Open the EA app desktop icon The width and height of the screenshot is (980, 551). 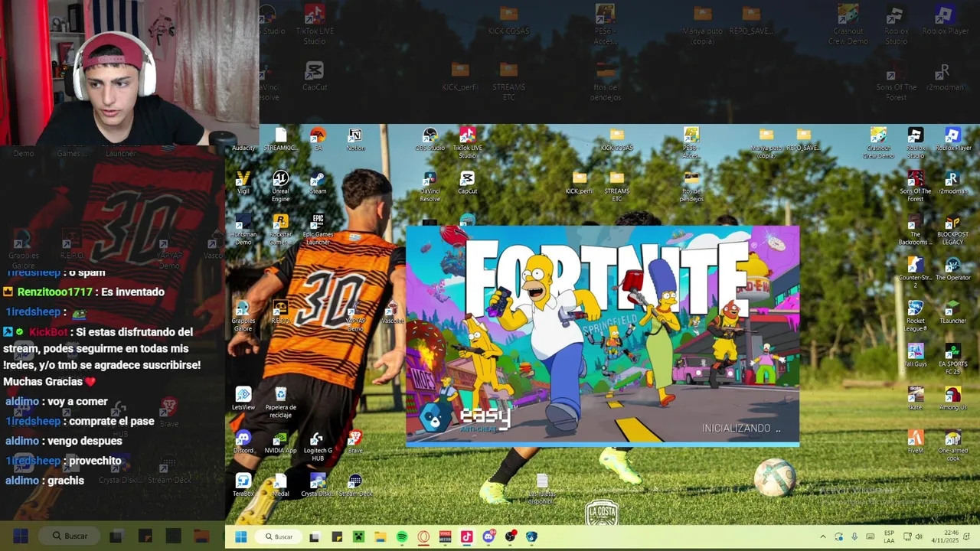318,139
